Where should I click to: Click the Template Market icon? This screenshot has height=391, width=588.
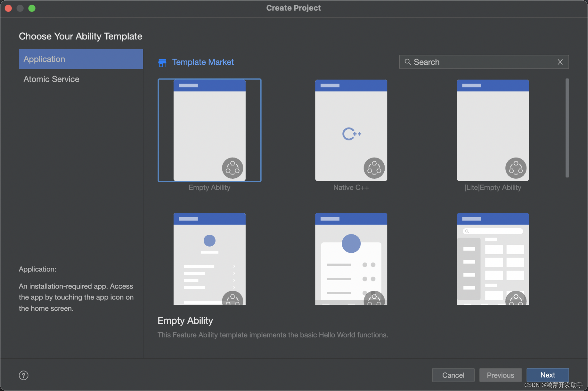[163, 62]
